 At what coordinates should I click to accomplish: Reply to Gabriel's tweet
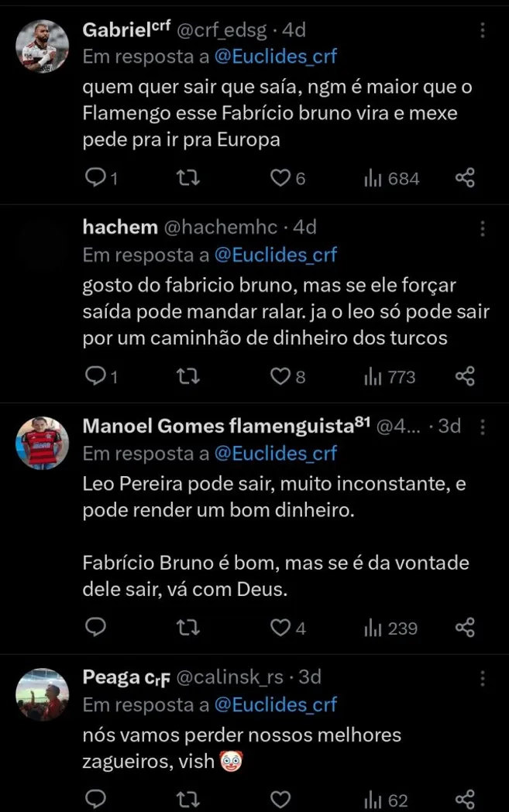[95, 178]
